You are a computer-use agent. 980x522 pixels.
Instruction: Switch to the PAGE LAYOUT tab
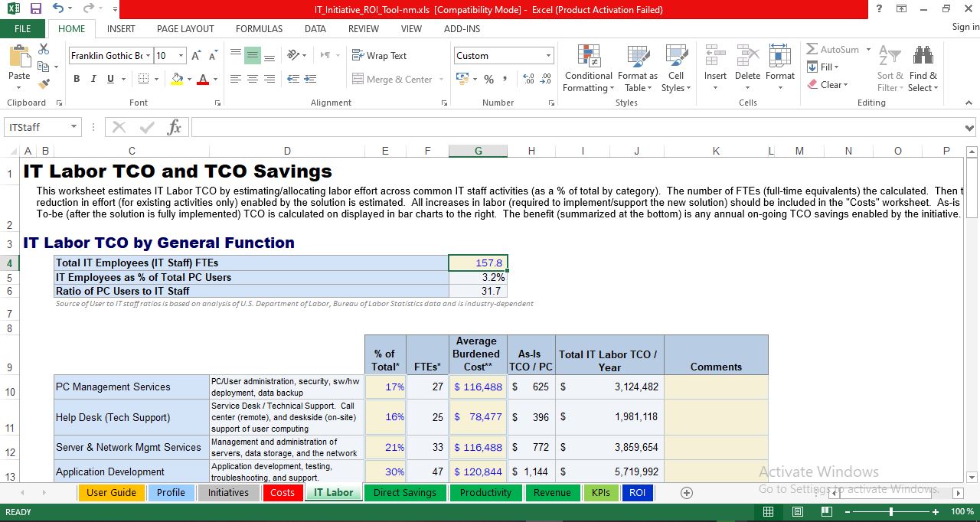[185, 28]
